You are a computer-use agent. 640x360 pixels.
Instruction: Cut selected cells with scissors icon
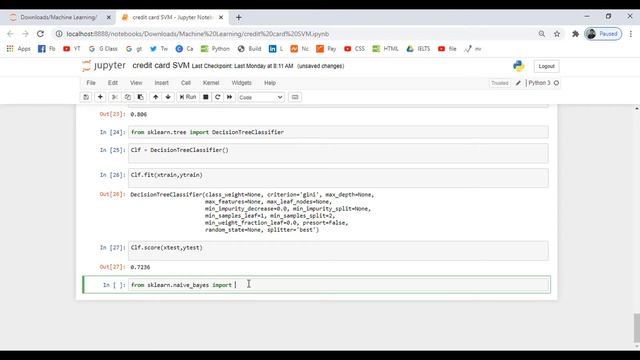[x=115, y=97]
